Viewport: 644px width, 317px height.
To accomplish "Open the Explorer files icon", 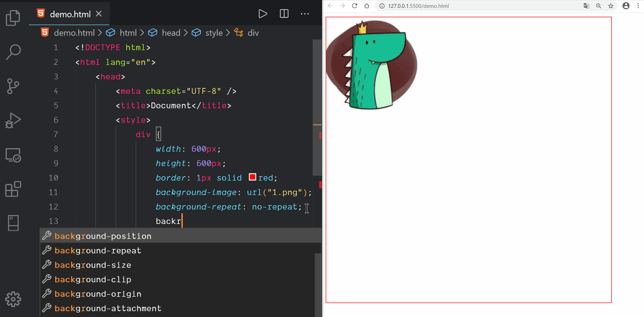I will (x=13, y=18).
